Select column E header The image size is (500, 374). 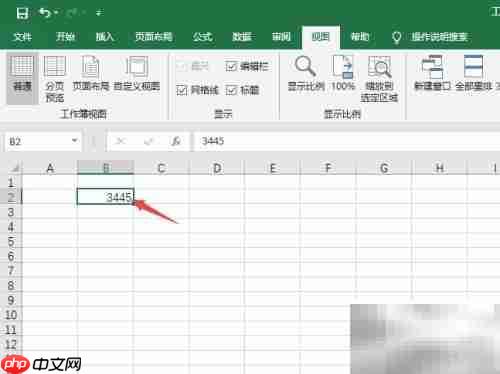pyautogui.click(x=272, y=168)
